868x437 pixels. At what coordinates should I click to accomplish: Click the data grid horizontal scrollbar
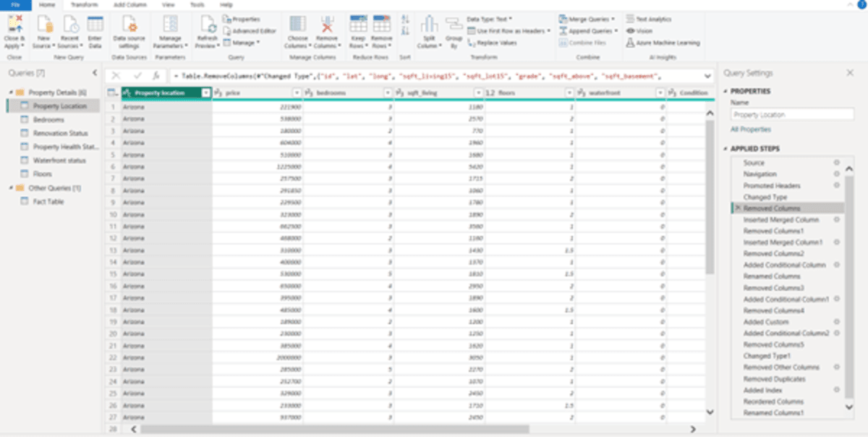point(334,429)
